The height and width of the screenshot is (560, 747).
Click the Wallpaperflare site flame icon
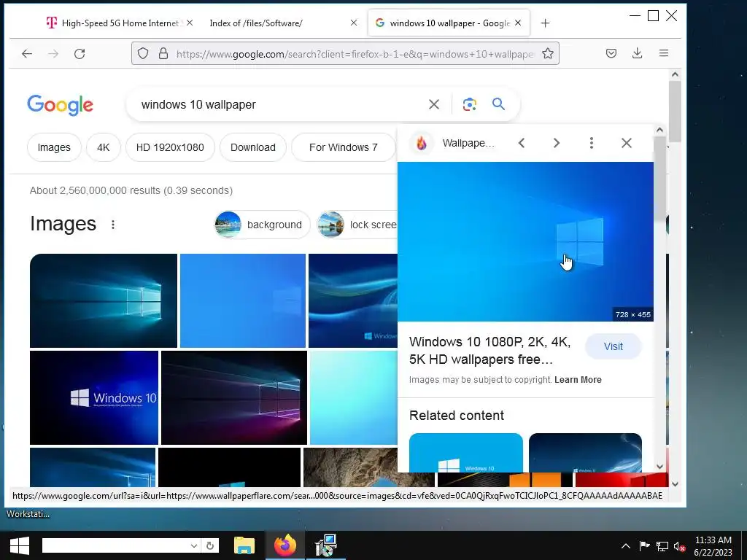tap(422, 143)
